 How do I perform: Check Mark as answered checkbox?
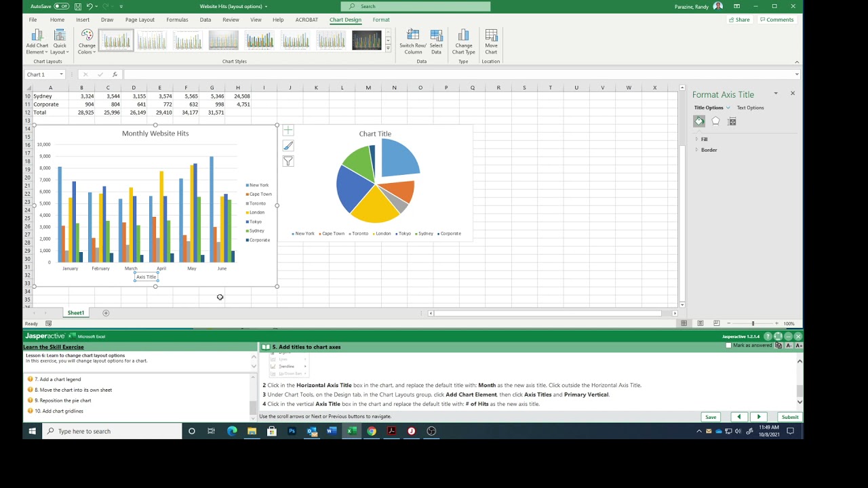click(x=729, y=346)
